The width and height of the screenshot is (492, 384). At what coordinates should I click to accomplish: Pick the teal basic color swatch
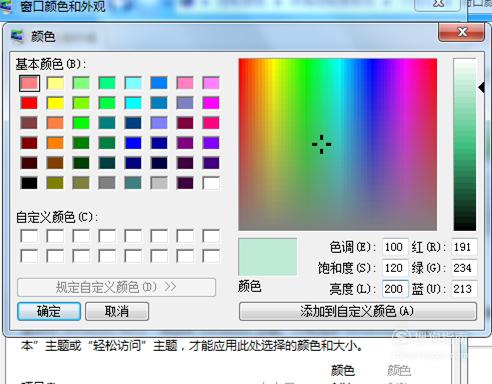107,123
